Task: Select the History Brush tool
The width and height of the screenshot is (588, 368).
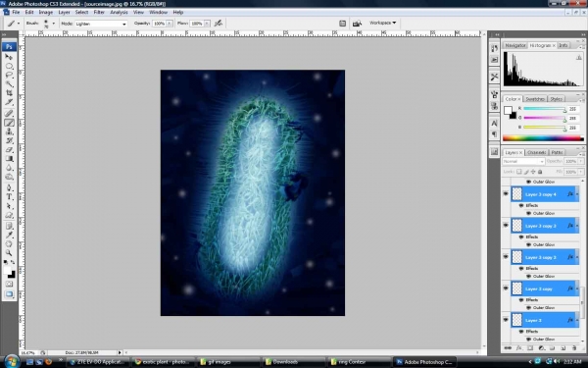Action: tap(9, 140)
